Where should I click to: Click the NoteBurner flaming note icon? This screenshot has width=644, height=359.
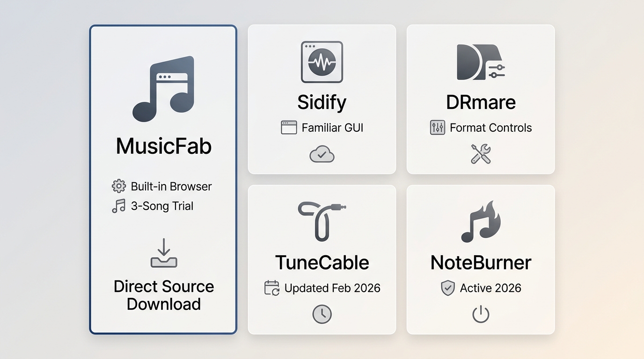tap(481, 221)
